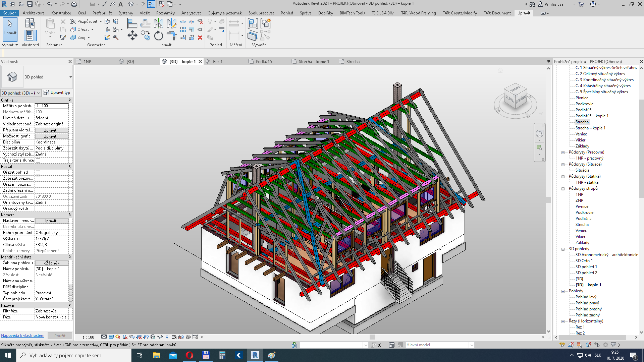This screenshot has height=362, width=644.
Task: Collapse the 3D pohledy tree node
Action: [563, 249]
